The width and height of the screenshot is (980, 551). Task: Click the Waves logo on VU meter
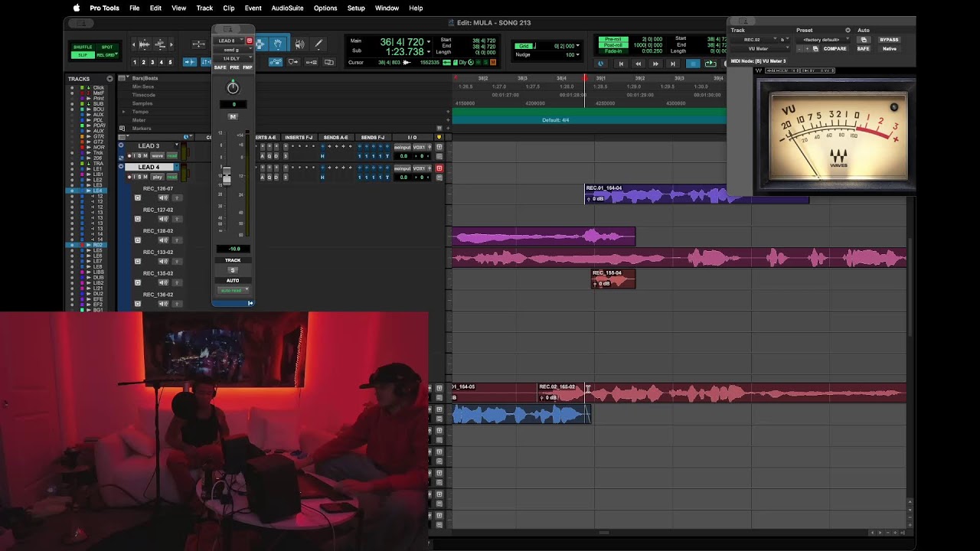[839, 158]
